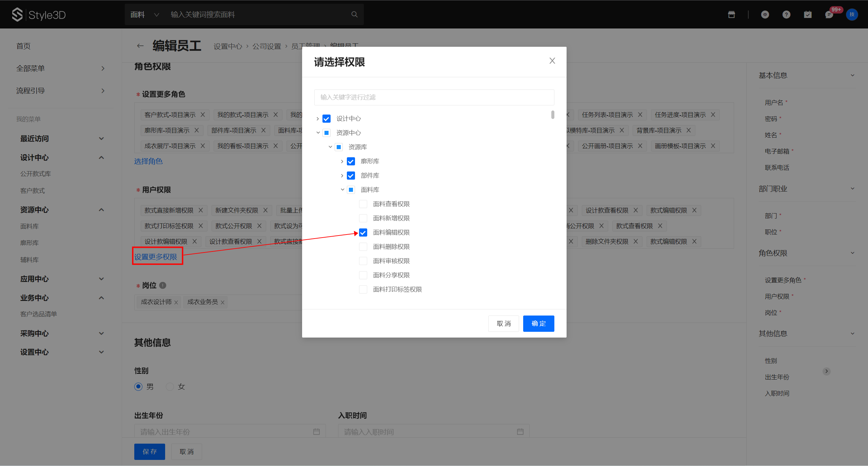Click the search magnifier icon
868x466 pixels.
[354, 14]
